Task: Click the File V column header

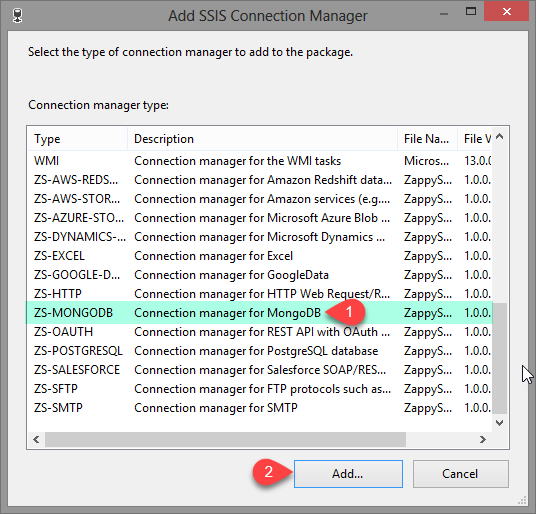Action: pos(475,139)
